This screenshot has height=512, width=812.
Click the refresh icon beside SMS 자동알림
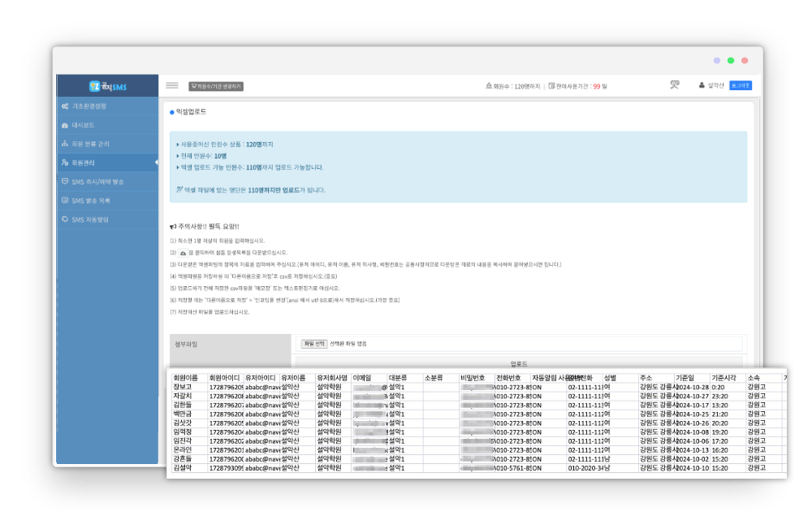click(65, 219)
